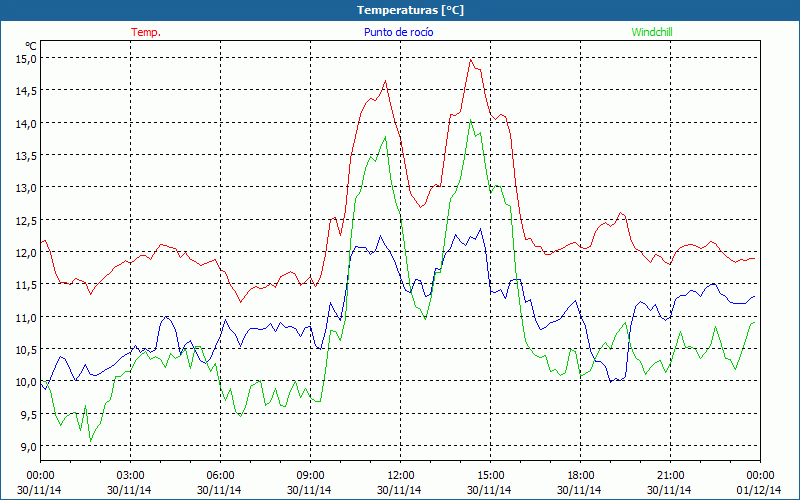The width and height of the screenshot is (800, 500).
Task: Click the 01/12/14 date label
Action: coord(759,490)
